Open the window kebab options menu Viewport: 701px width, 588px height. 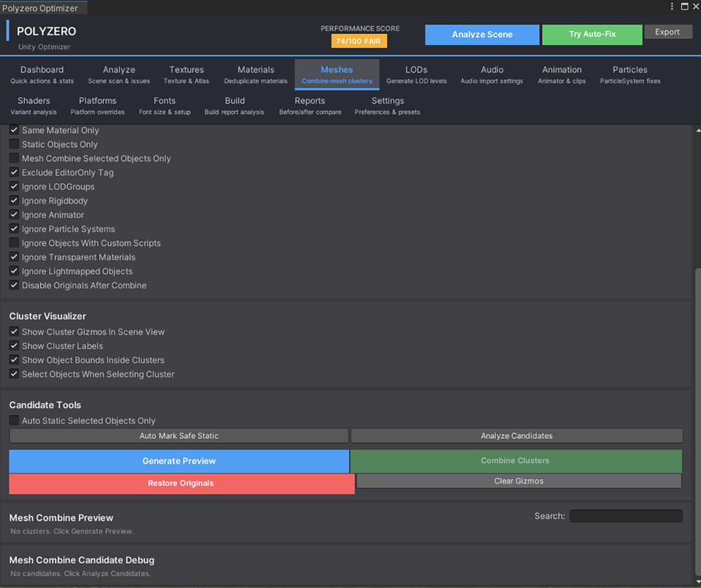pos(672,7)
